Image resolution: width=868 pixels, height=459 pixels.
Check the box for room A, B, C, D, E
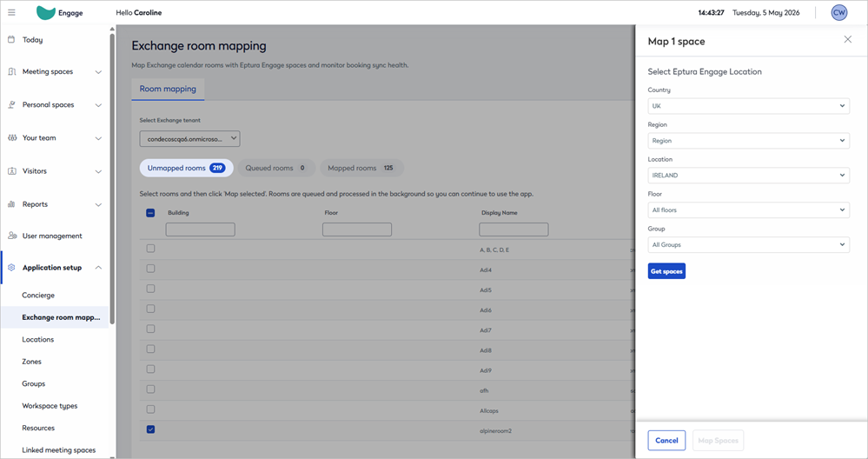(150, 249)
